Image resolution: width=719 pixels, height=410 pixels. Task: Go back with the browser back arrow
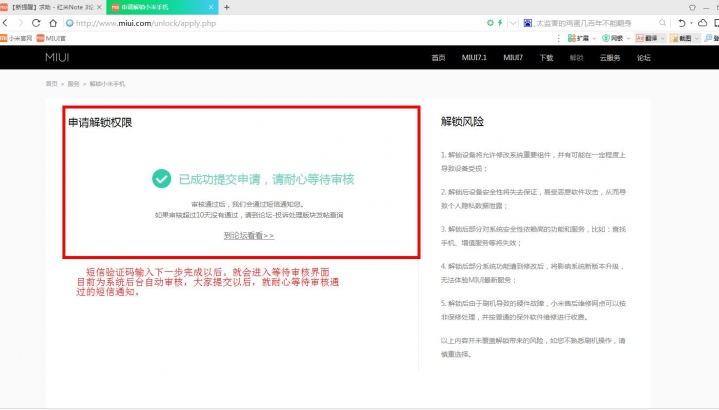(5, 23)
